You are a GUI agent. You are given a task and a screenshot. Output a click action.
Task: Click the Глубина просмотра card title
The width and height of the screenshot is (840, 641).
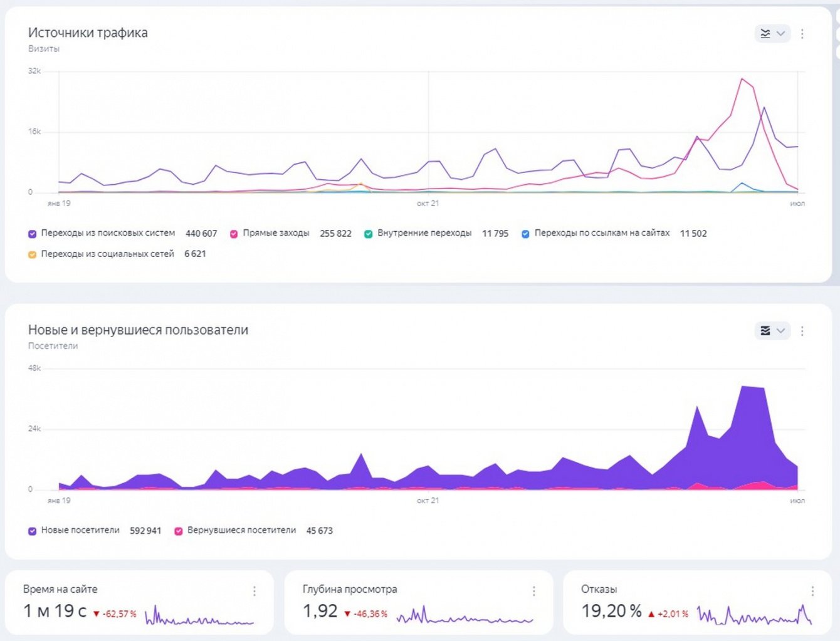click(350, 589)
